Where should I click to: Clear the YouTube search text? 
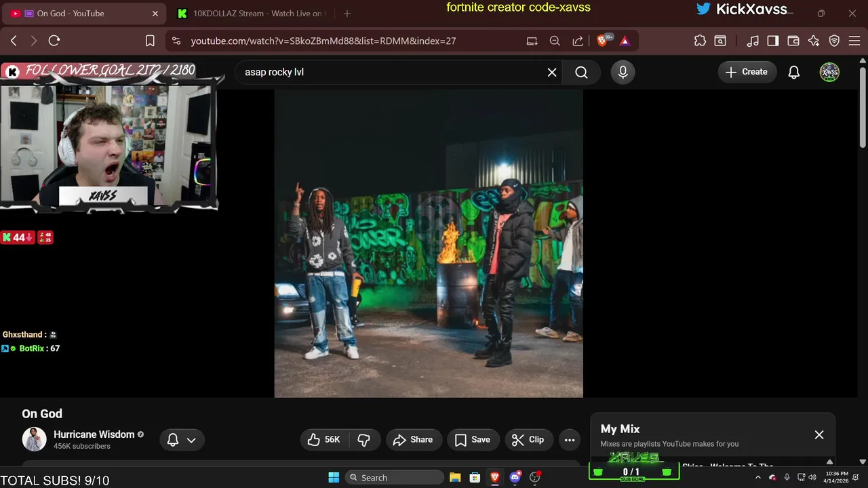[x=552, y=72]
